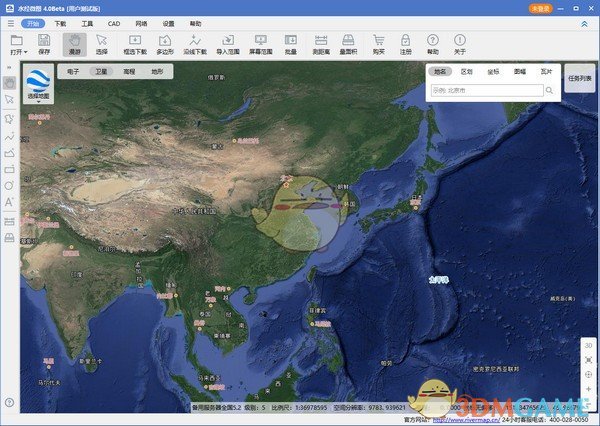Toggle the 3D view button

(589, 345)
